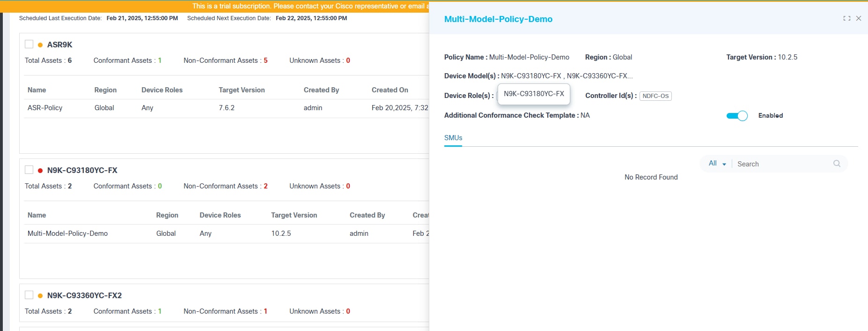Open the All filter dropdown in SMUs

tap(717, 164)
